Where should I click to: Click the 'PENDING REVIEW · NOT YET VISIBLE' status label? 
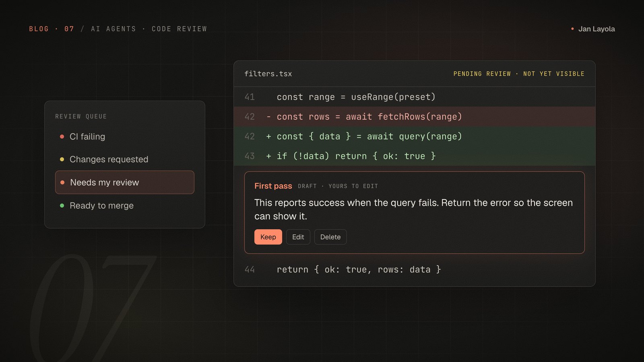[519, 74]
